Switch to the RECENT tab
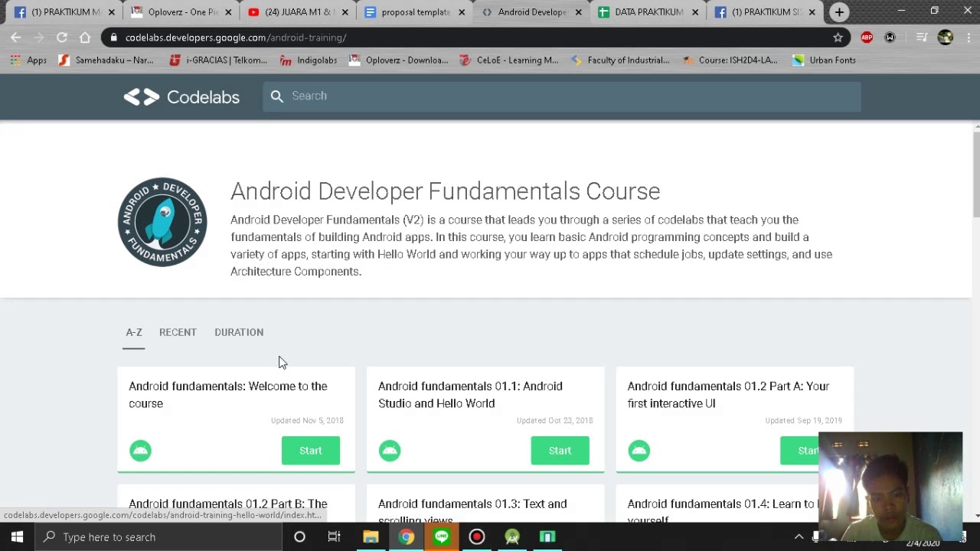The image size is (980, 551). (178, 332)
